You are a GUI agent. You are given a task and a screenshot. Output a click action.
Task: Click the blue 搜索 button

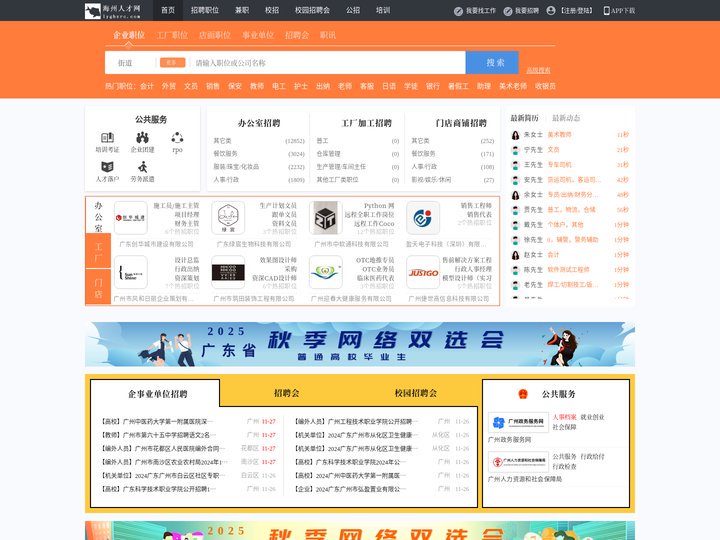coord(492,62)
